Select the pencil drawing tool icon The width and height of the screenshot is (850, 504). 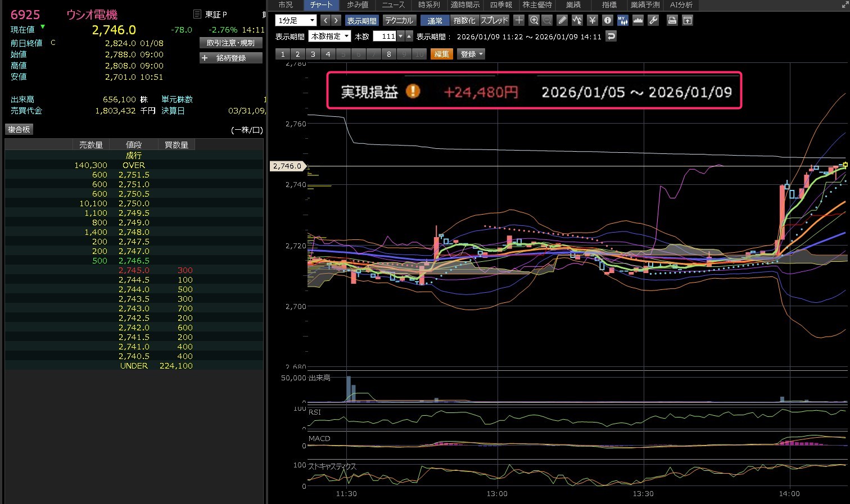(x=562, y=20)
